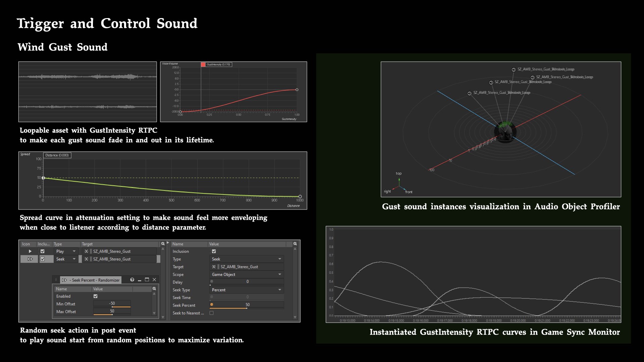Click the search icon in the Randomizer popup
The width and height of the screenshot is (644, 362).
(x=154, y=289)
